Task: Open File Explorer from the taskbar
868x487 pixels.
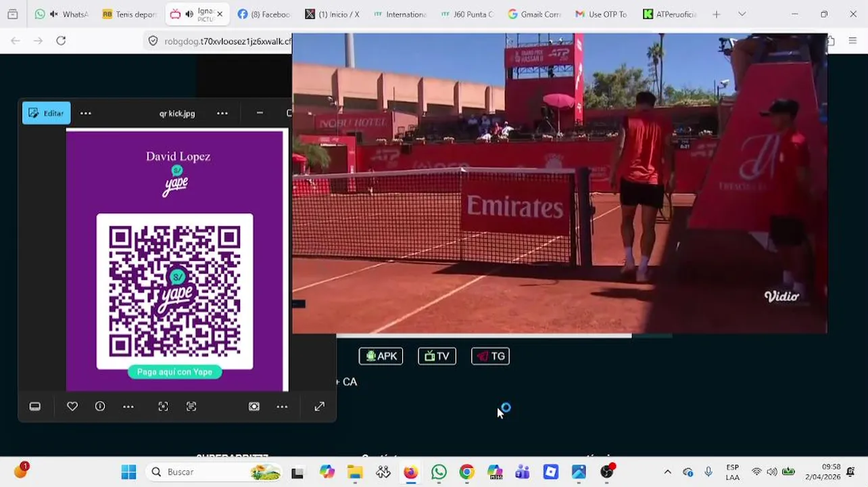Action: pyautogui.click(x=355, y=472)
